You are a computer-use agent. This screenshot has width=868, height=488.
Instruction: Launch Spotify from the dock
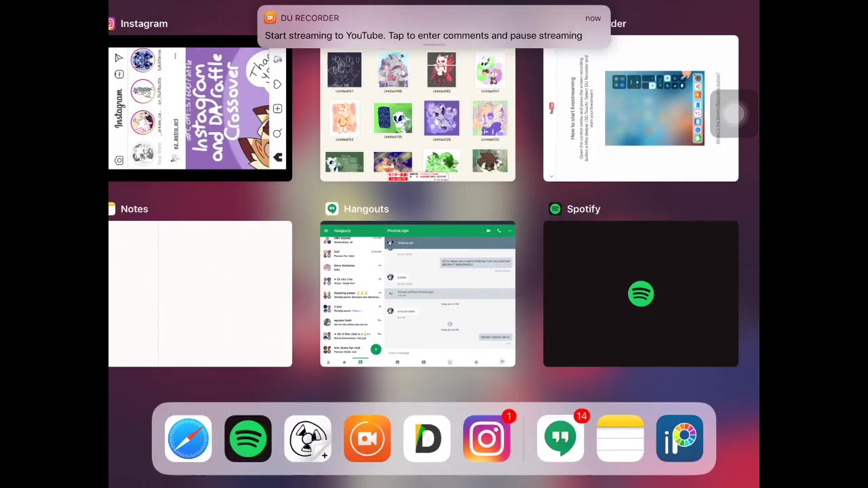pyautogui.click(x=248, y=439)
